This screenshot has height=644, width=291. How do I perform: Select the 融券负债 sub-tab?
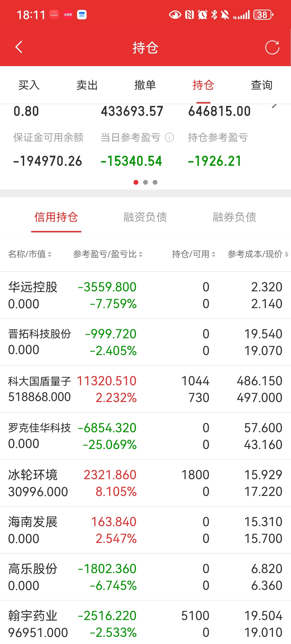(234, 217)
